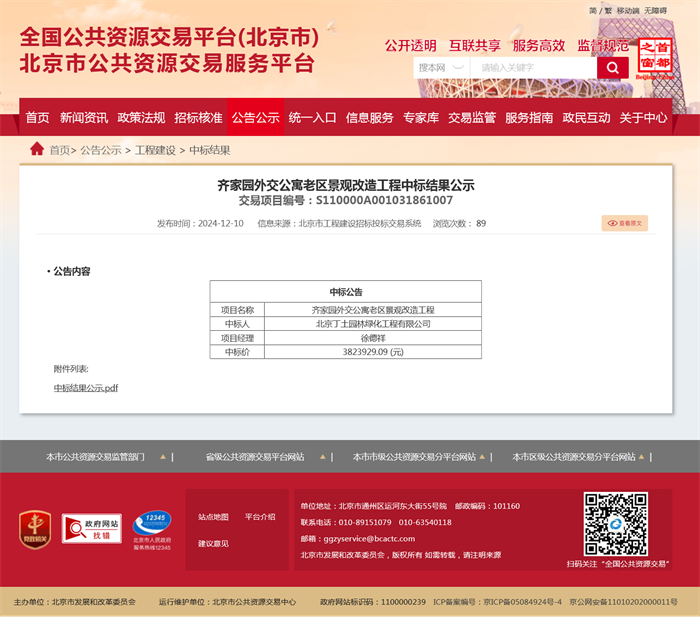Screen dimensions: 700x617
Task: Select the 中标人 company name cell
Action: click(373, 324)
